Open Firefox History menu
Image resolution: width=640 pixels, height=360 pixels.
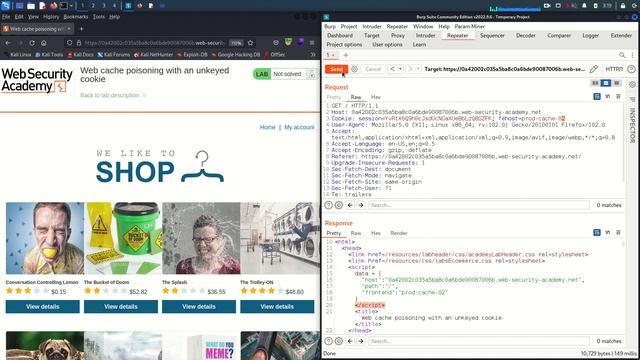pyautogui.click(x=51, y=17)
